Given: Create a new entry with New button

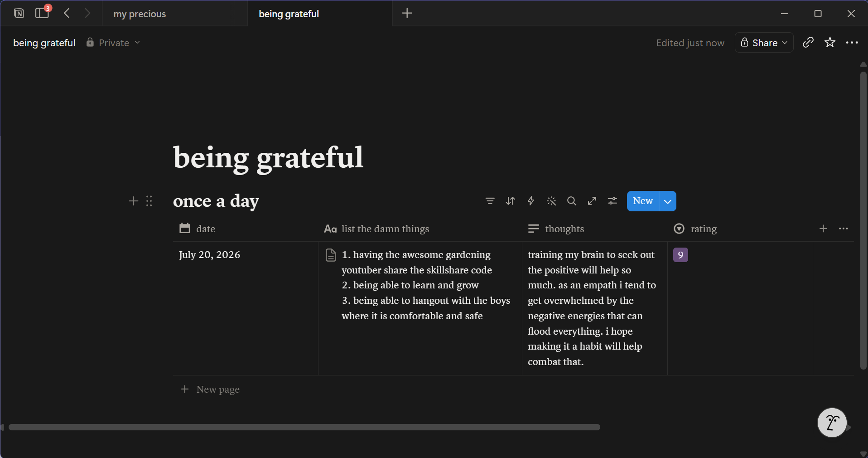Looking at the screenshot, I should pyautogui.click(x=643, y=201).
